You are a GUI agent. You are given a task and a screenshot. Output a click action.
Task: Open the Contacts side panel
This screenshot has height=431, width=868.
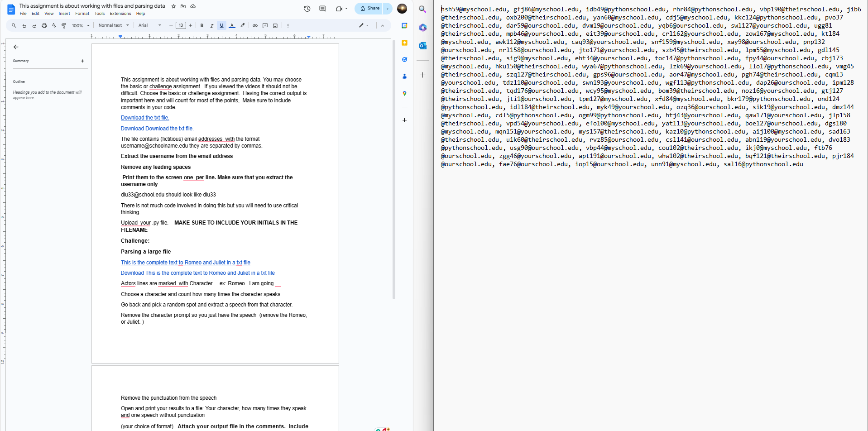click(404, 76)
